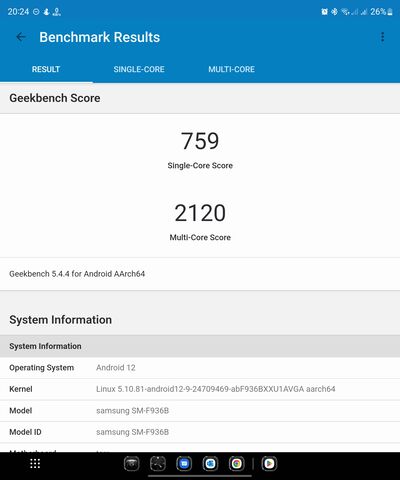Click the gray System Information table header
This screenshot has width=400, height=480.
200,346
